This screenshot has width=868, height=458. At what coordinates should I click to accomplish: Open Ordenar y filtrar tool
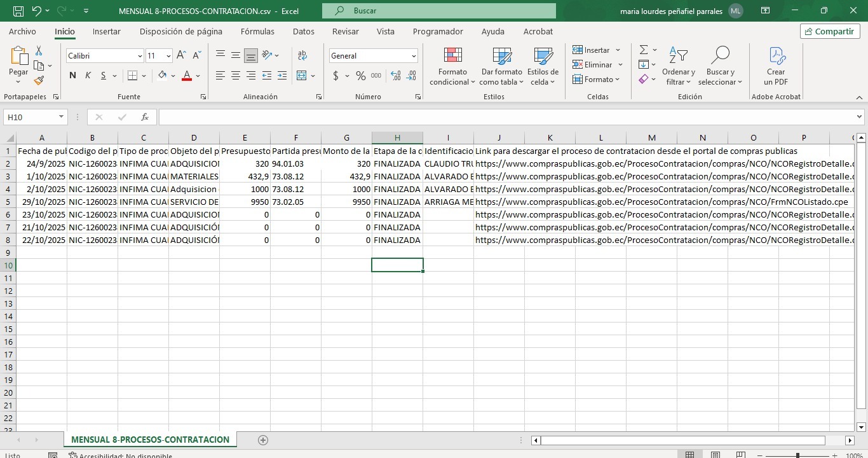[x=679, y=67]
